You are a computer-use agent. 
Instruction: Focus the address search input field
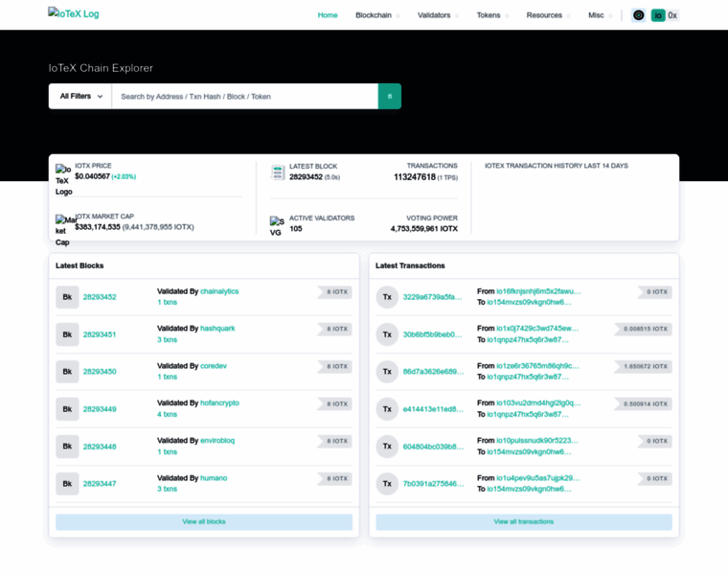245,96
